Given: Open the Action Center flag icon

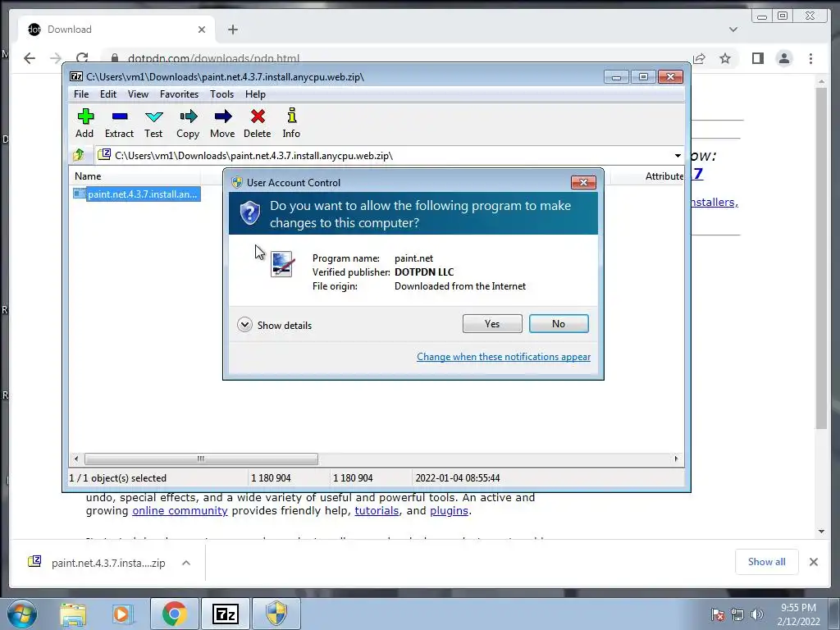Looking at the screenshot, I should tap(718, 614).
